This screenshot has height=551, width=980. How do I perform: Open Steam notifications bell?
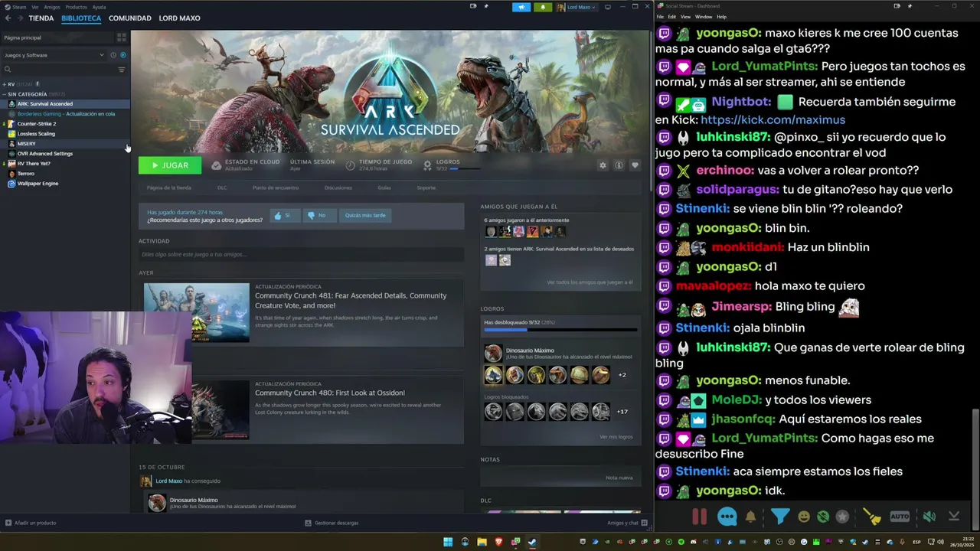(542, 7)
